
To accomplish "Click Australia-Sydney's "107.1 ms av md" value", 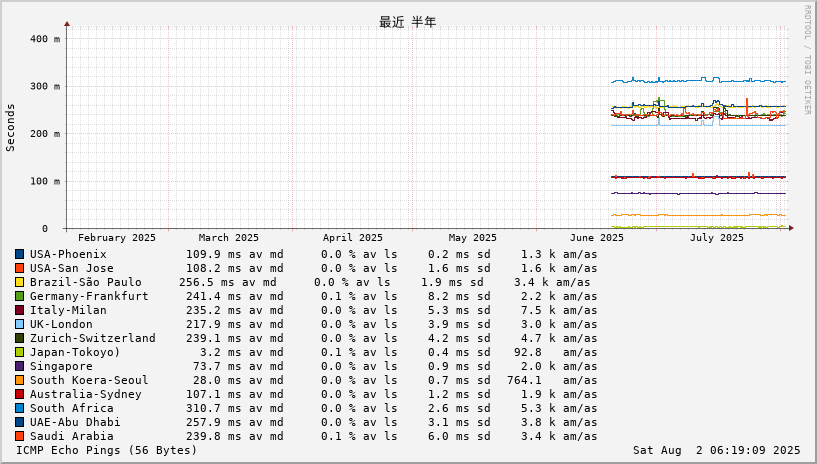I will pos(235,395).
